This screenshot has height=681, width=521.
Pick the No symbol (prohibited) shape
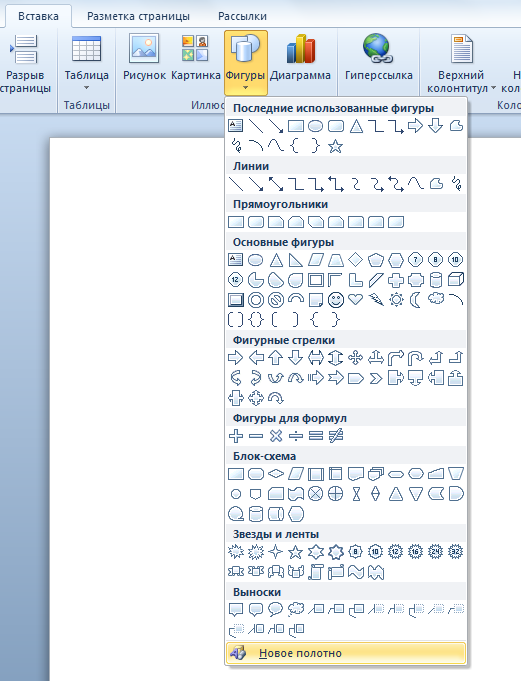[276, 300]
